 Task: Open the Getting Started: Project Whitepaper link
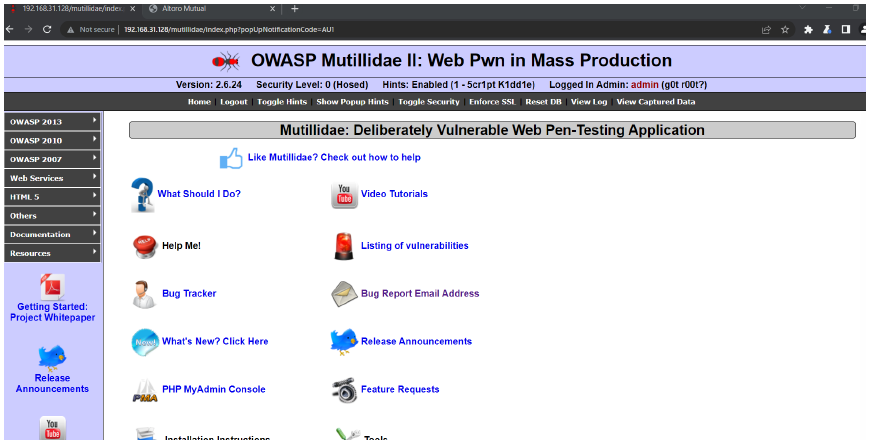point(52,312)
